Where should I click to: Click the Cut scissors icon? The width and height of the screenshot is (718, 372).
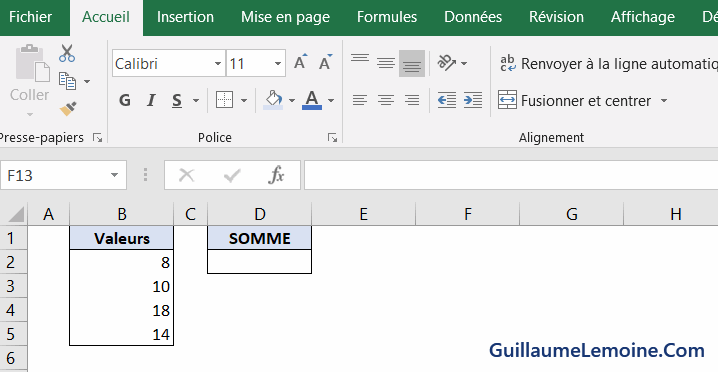point(67,53)
